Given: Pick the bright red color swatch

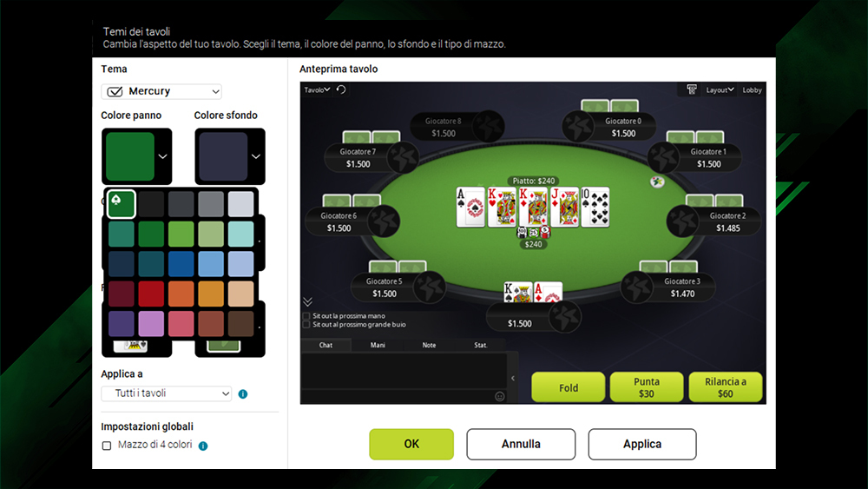Looking at the screenshot, I should tap(151, 294).
